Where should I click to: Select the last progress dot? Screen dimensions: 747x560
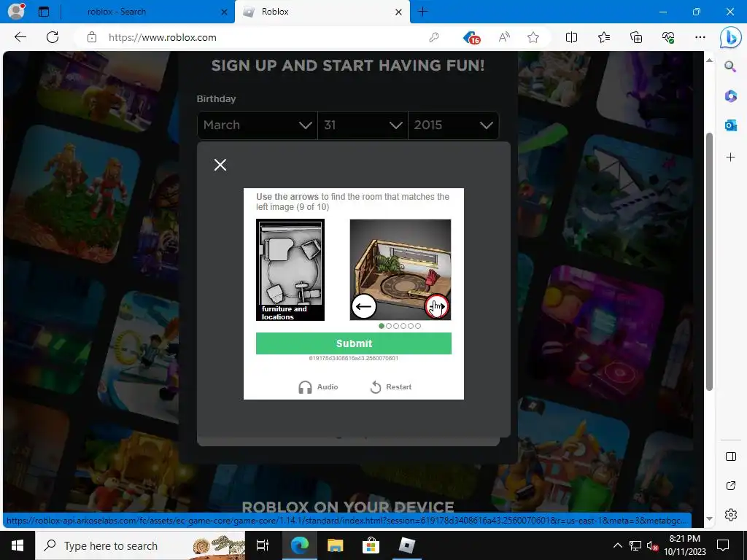tap(418, 326)
